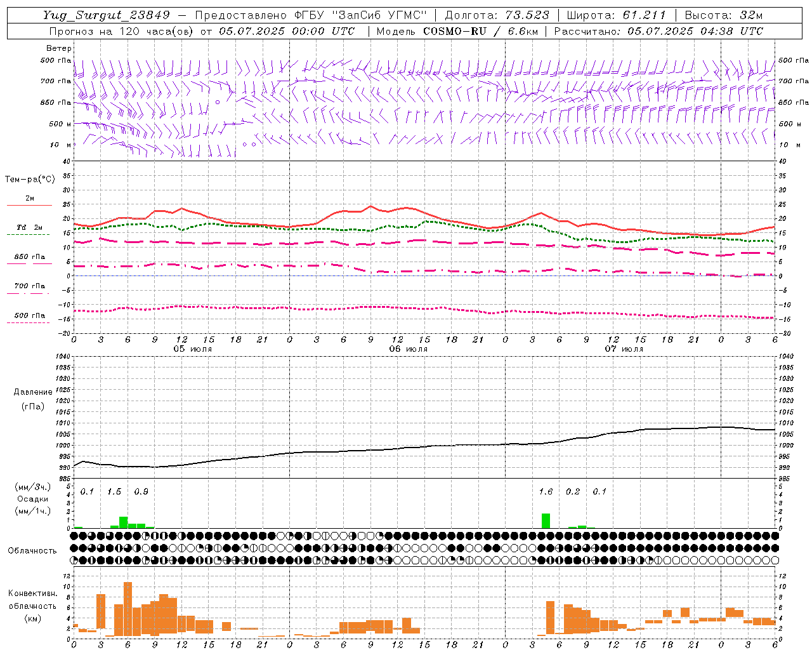Click the Долгота: 73.523 header value
Viewport: 812px width, 650px height.
496,15
